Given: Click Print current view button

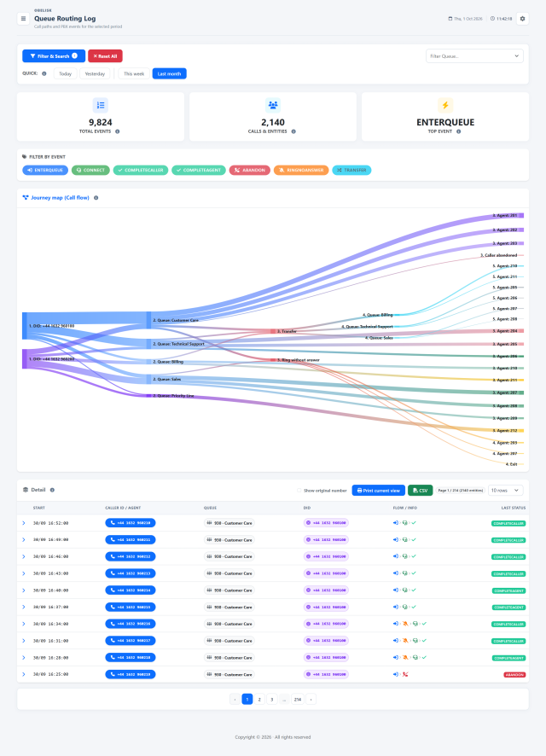Looking at the screenshot, I should tap(378, 491).
